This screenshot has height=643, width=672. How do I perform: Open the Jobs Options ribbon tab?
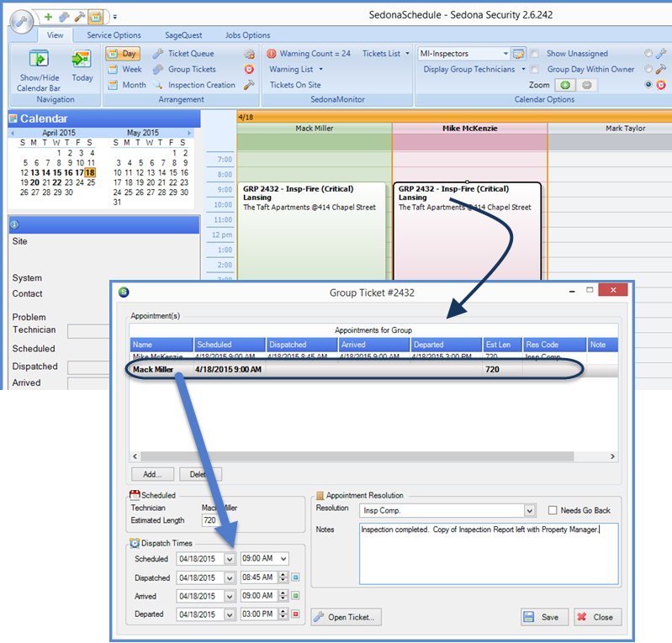pos(248,35)
